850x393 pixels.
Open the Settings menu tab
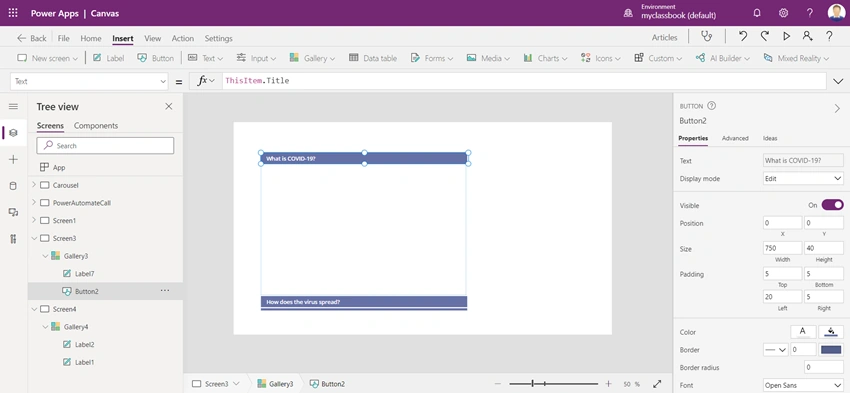click(218, 38)
